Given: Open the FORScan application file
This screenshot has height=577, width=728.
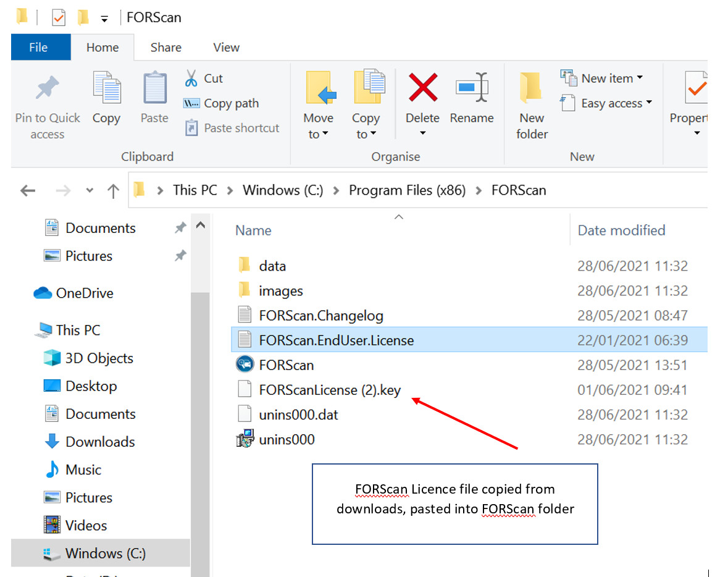Looking at the screenshot, I should click(x=286, y=365).
